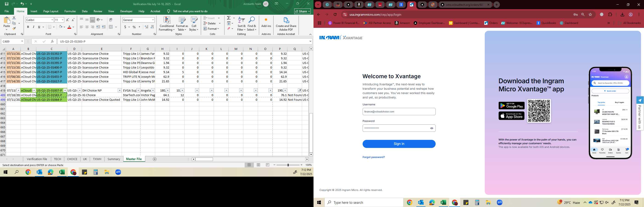Click Decrease Font Size icon
The height and width of the screenshot is (207, 644).
(73, 20)
